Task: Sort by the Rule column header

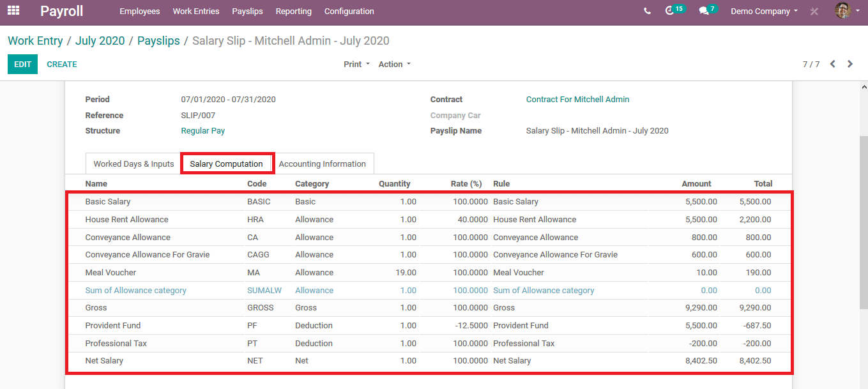Action: tap(501, 184)
